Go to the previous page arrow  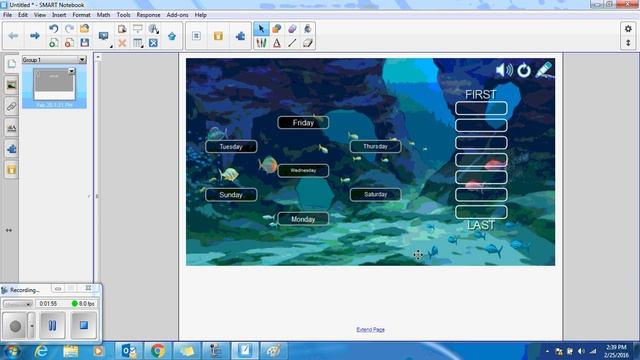tap(13, 36)
